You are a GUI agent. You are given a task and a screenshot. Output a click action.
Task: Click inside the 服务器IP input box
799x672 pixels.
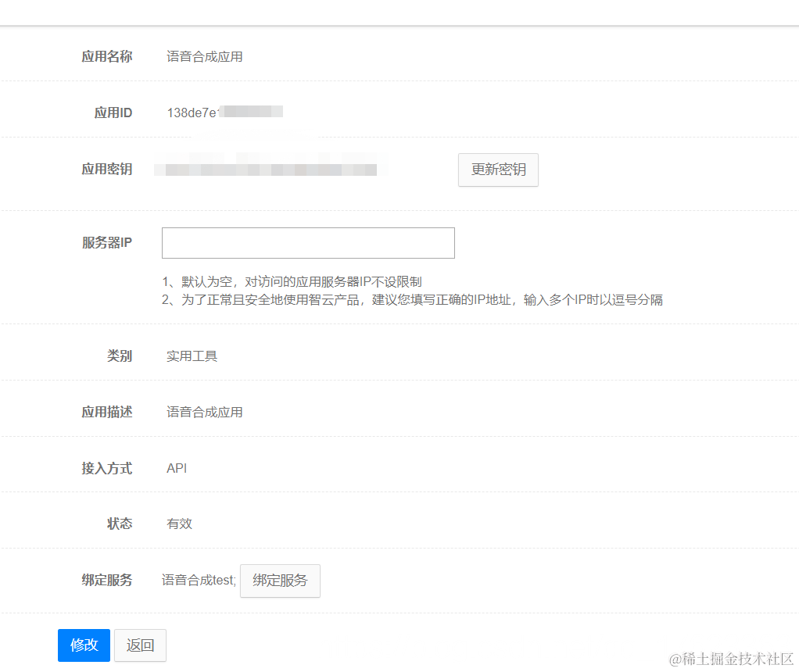tap(307, 242)
